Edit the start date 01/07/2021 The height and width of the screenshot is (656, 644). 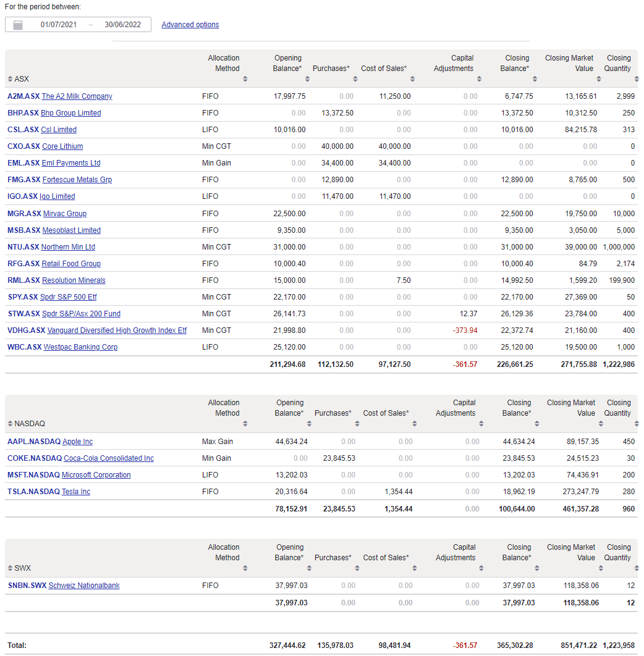pyautogui.click(x=59, y=25)
